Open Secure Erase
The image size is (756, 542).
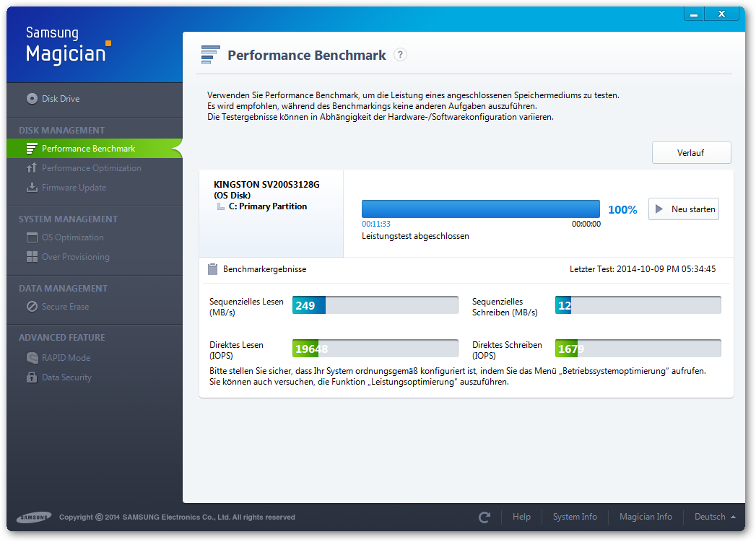coord(65,307)
